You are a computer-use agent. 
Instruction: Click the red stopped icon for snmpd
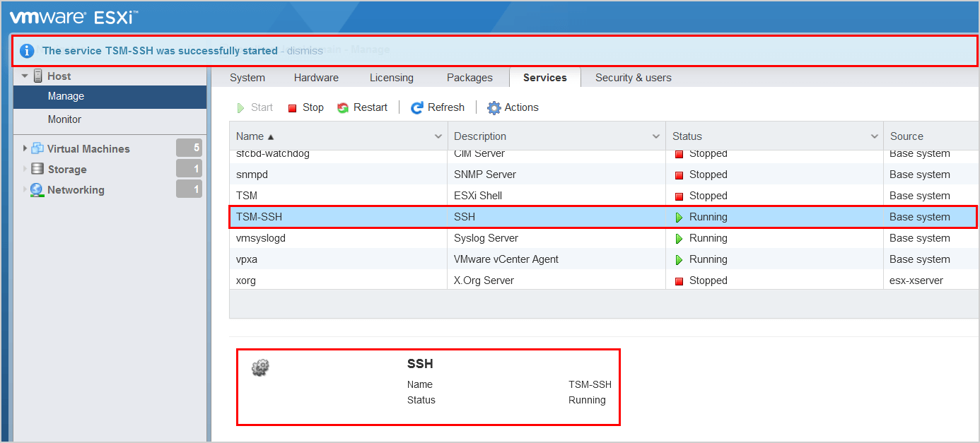679,175
